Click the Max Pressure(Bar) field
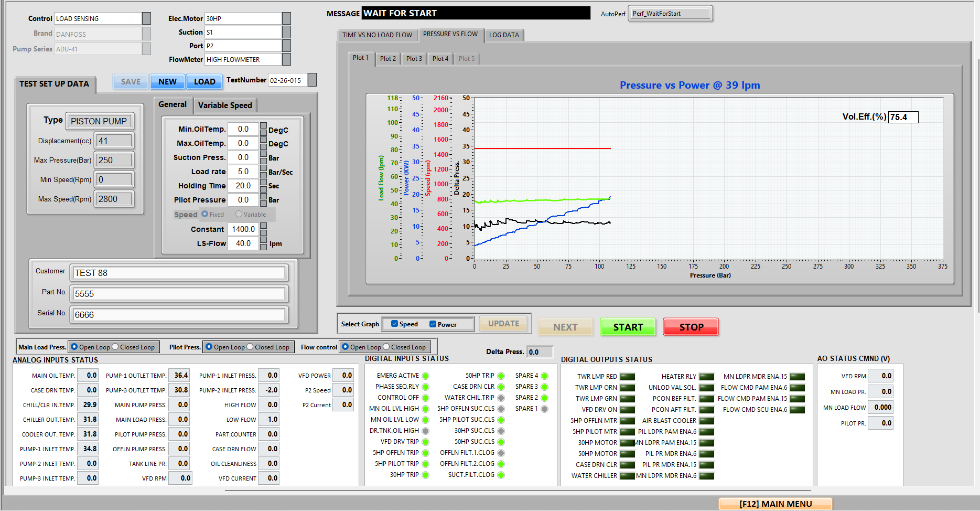Image resolution: width=980 pixels, height=511 pixels. click(x=114, y=160)
